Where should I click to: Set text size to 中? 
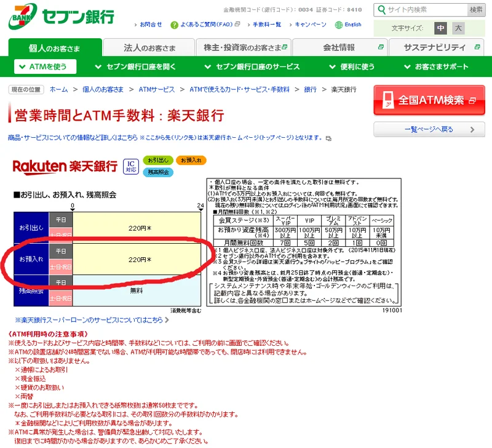[440, 28]
